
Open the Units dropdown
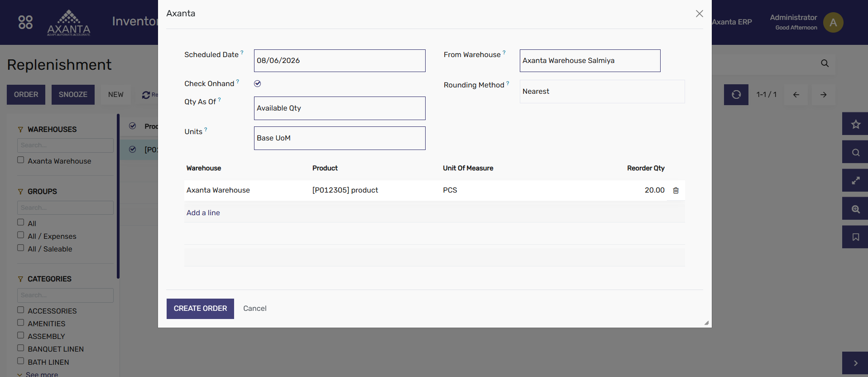tap(340, 138)
